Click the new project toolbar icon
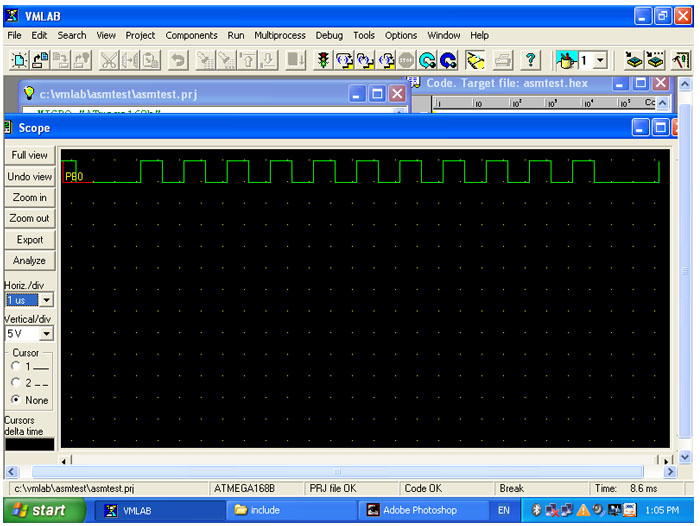This screenshot has height=526, width=700. 19,61
